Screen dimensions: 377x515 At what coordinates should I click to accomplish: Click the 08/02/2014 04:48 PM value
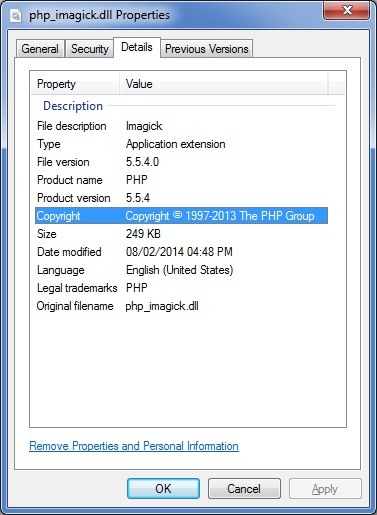coord(179,252)
